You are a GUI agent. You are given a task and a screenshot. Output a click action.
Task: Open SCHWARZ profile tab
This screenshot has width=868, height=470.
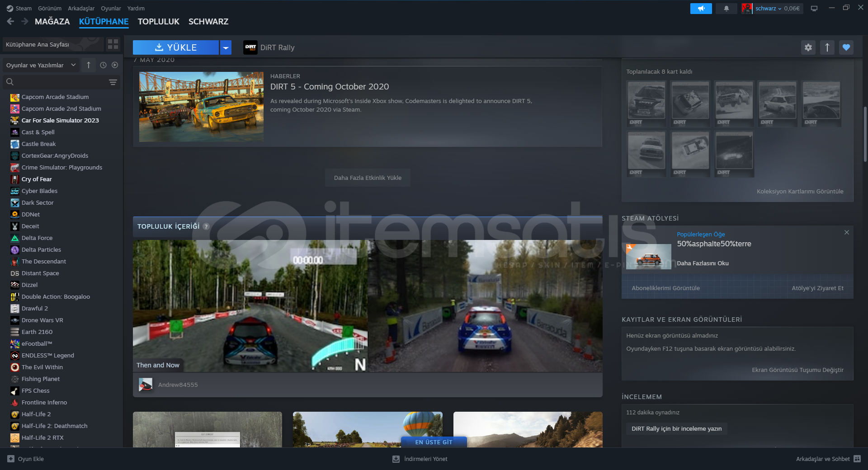pyautogui.click(x=208, y=22)
